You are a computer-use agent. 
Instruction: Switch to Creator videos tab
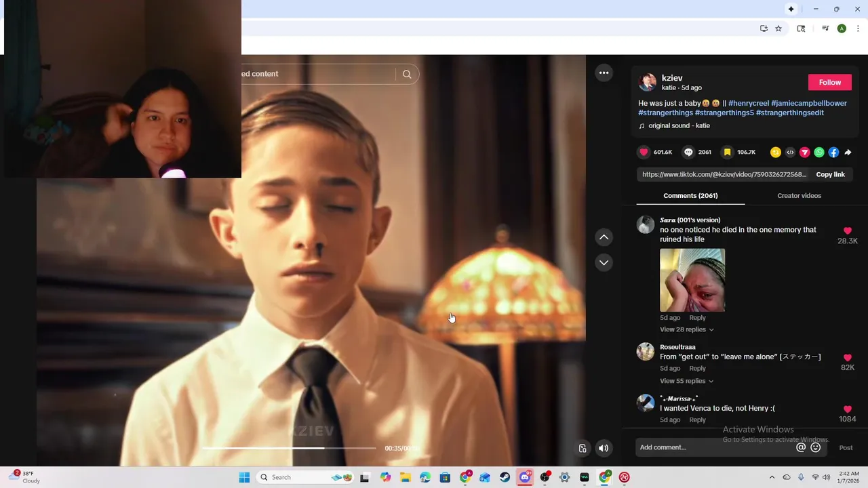[799, 196]
